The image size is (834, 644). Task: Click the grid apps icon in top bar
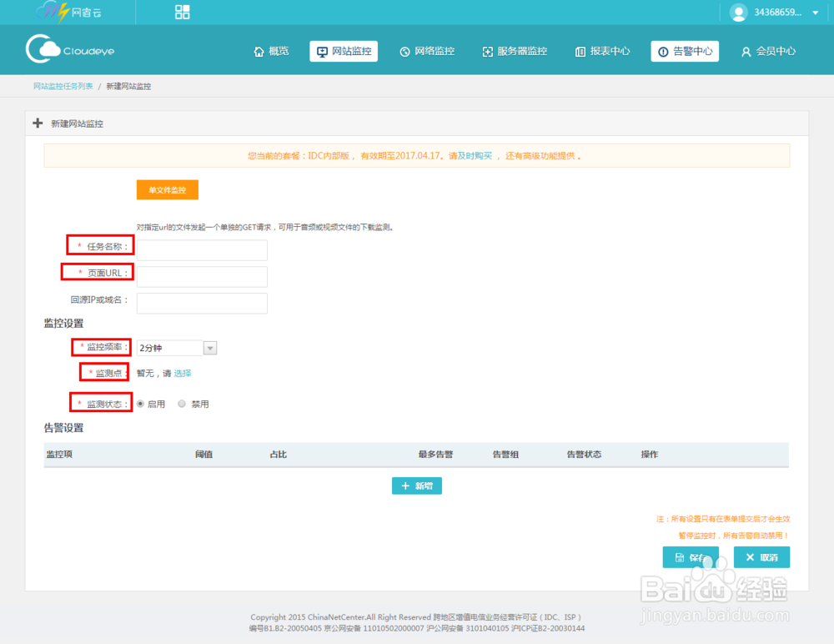click(182, 12)
